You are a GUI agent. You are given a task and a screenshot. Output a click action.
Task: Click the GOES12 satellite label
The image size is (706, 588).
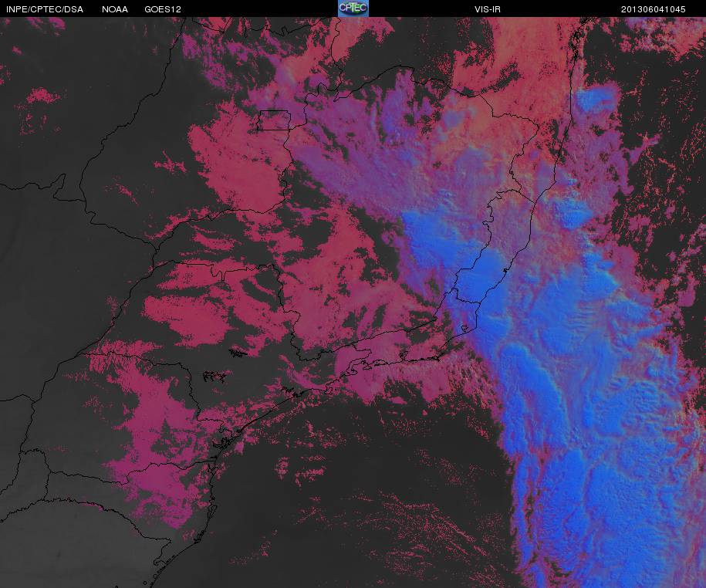(x=163, y=9)
